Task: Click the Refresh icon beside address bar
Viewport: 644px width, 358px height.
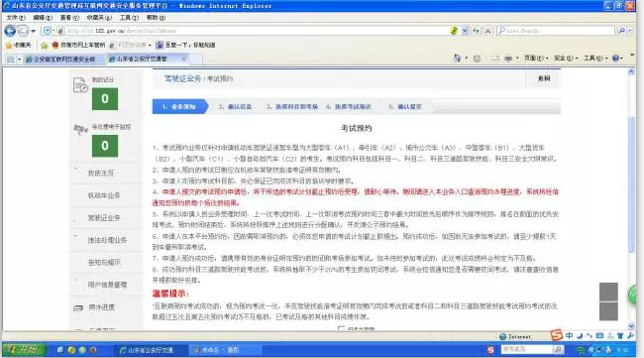Action: 476,31
